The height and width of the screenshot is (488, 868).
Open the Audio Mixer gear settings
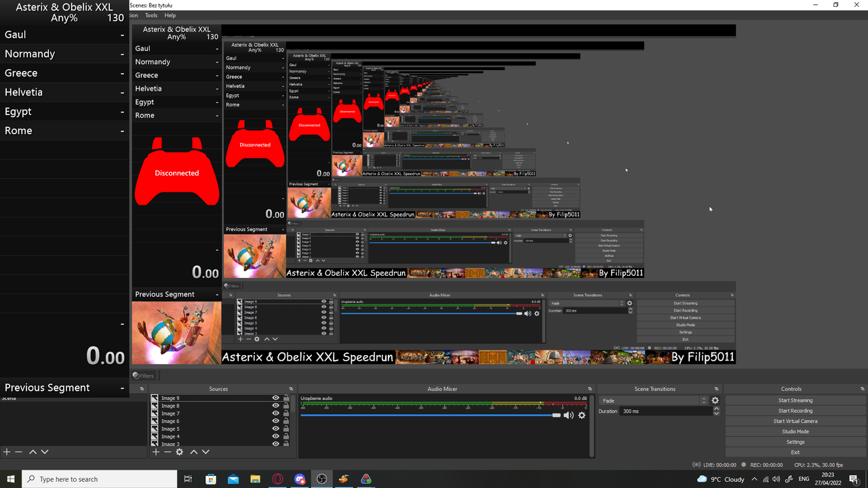pos(582,415)
